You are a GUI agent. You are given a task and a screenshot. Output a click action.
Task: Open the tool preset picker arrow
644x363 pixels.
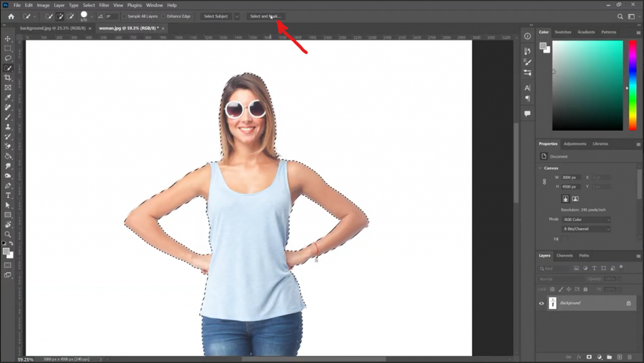(35, 16)
